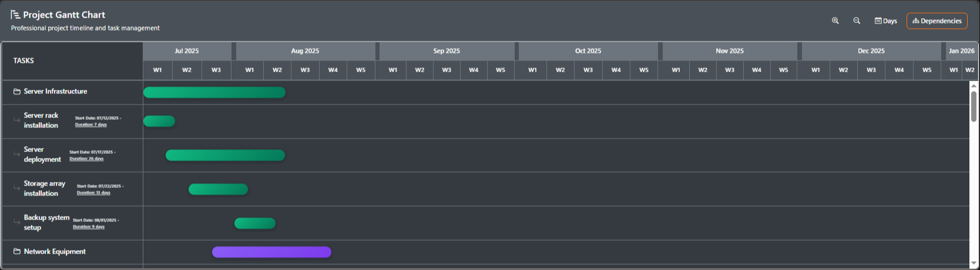This screenshot has height=270, width=980.
Task: Click subtask arrow icon beside Server rack installation
Action: tap(17, 120)
